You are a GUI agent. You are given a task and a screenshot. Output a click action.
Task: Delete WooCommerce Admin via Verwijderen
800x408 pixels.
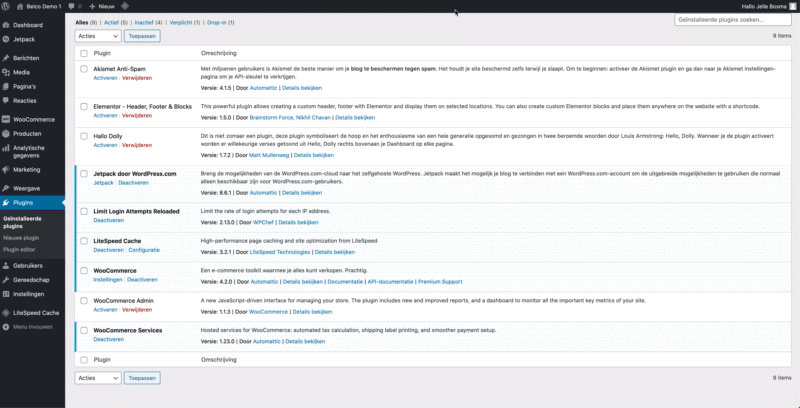137,310
